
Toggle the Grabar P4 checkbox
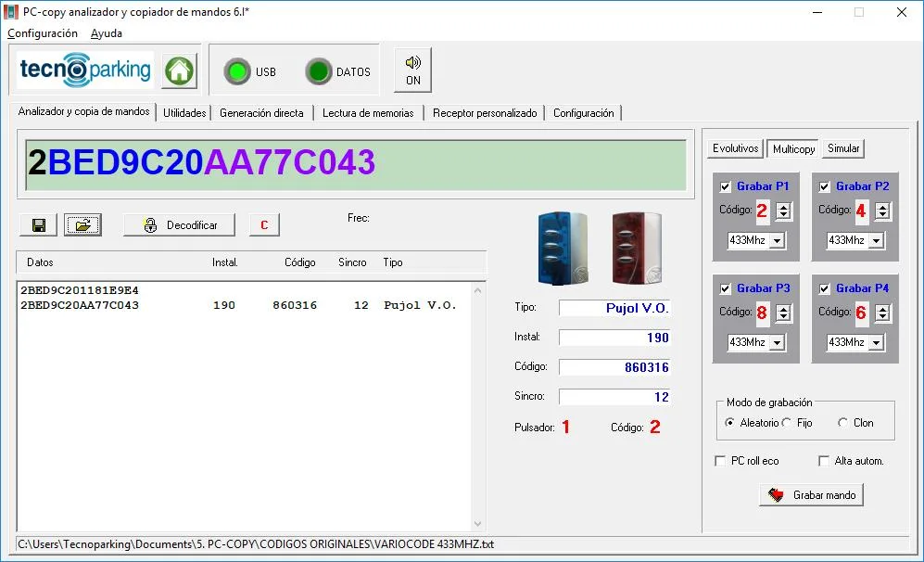click(x=825, y=289)
